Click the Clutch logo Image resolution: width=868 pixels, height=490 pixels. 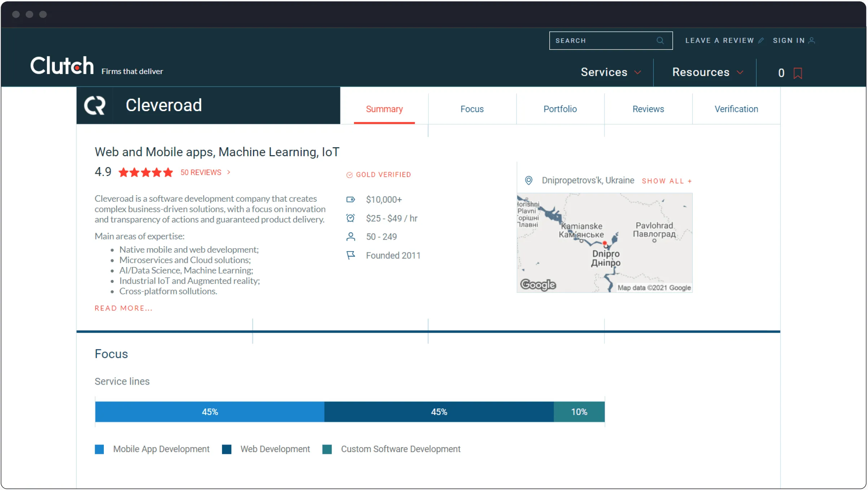click(x=62, y=66)
